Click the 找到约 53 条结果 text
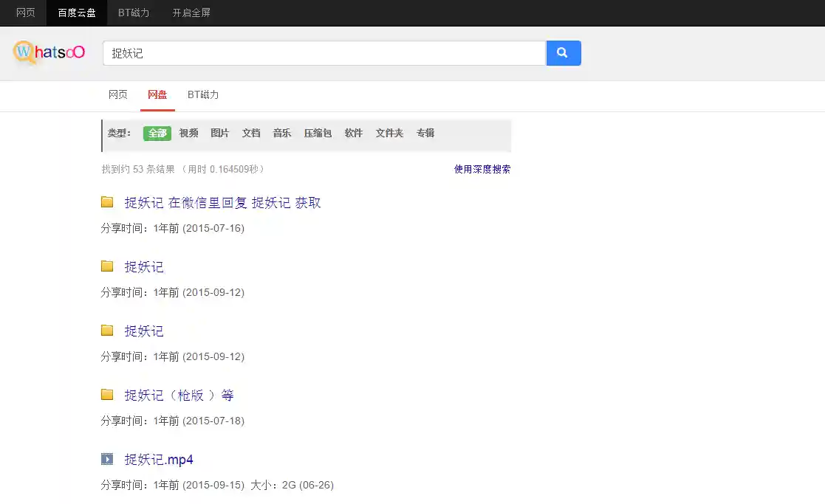The width and height of the screenshot is (825, 504). click(138, 169)
